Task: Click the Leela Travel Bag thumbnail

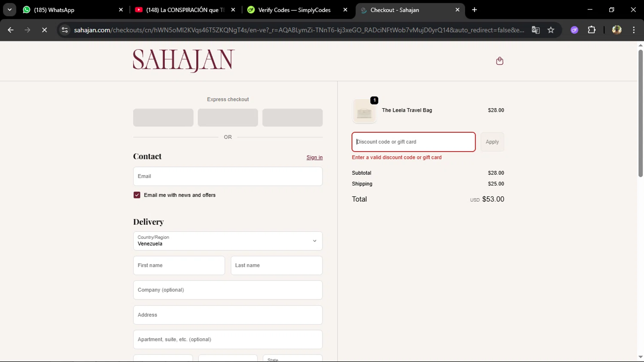Action: coord(364,111)
